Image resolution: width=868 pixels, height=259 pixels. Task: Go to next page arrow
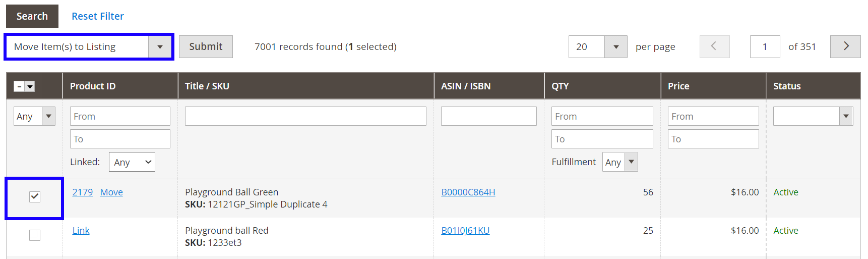845,46
